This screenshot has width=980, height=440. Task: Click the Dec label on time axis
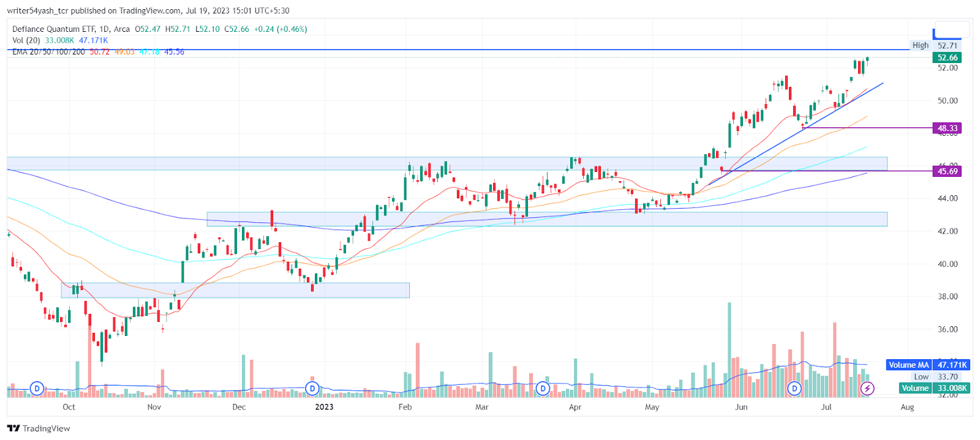pos(239,407)
